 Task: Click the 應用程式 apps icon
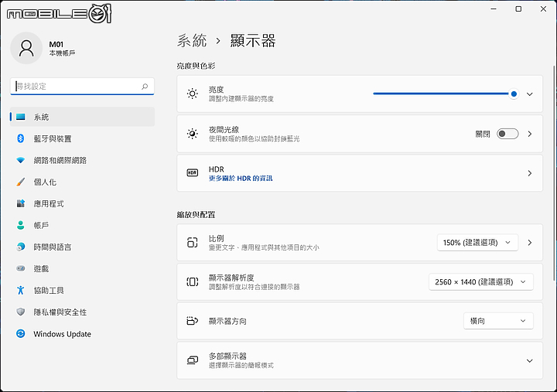tap(21, 203)
